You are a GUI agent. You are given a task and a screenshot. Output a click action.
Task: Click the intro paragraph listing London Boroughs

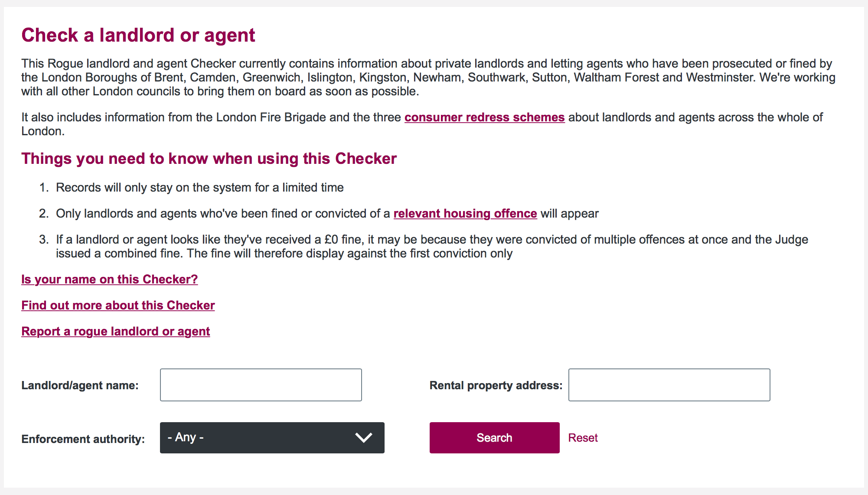tap(428, 78)
